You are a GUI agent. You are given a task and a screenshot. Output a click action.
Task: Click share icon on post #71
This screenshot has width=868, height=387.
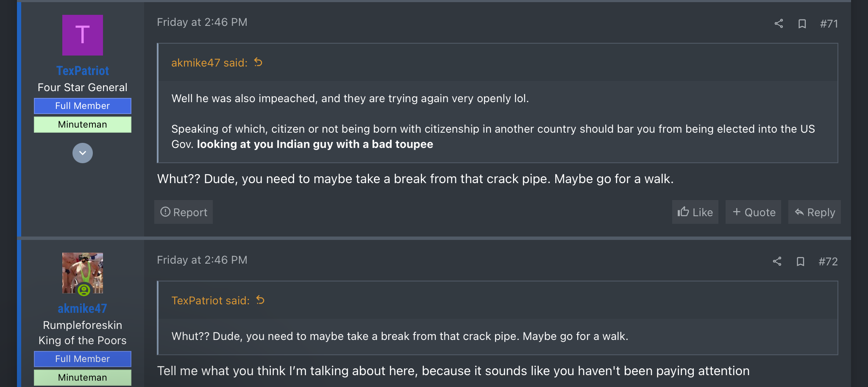click(779, 24)
